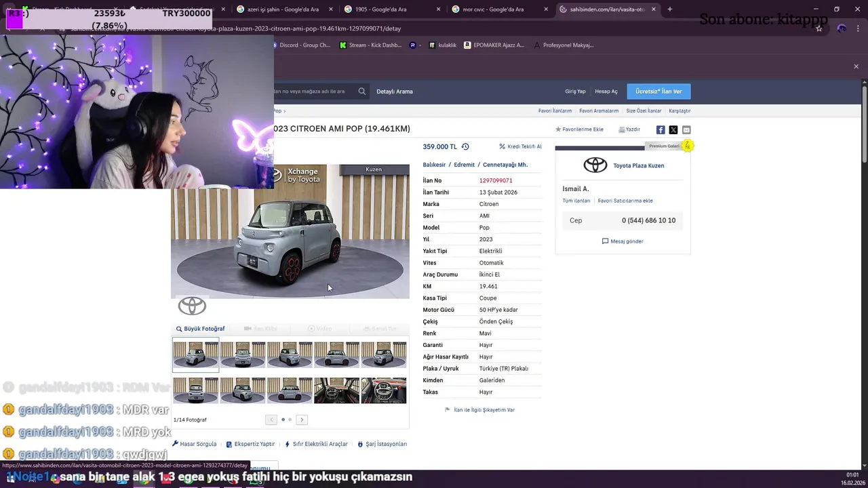Open Büyük Fotoğraf view
The image size is (868, 488).
(200, 329)
